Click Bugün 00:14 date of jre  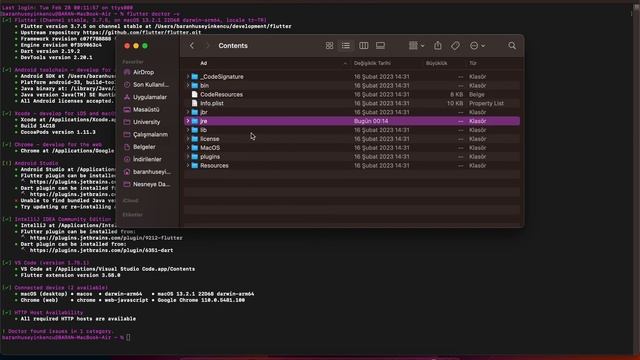[x=371, y=121]
